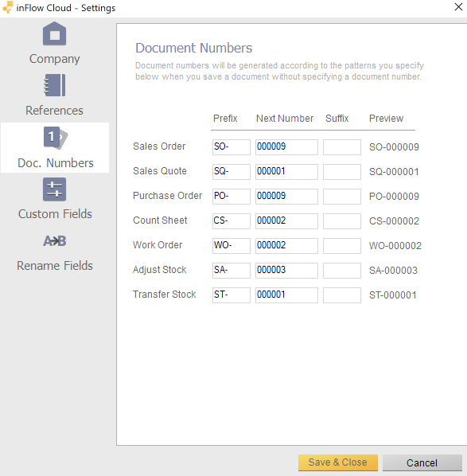The height and width of the screenshot is (476, 467).
Task: Click the Transfer Stock next number field
Action: 286,295
